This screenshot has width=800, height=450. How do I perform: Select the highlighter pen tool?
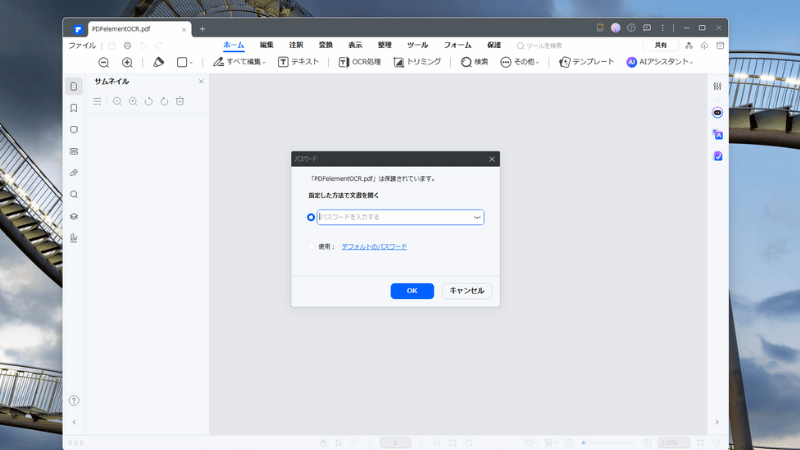159,62
